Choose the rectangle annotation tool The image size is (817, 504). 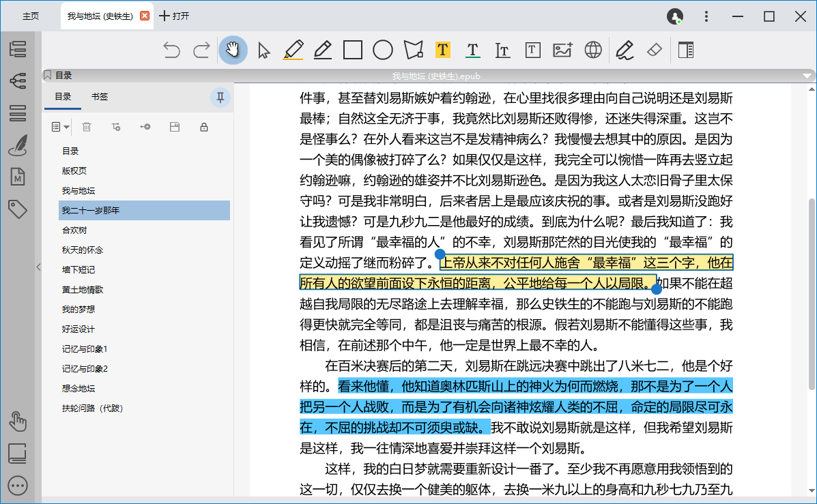pos(352,50)
